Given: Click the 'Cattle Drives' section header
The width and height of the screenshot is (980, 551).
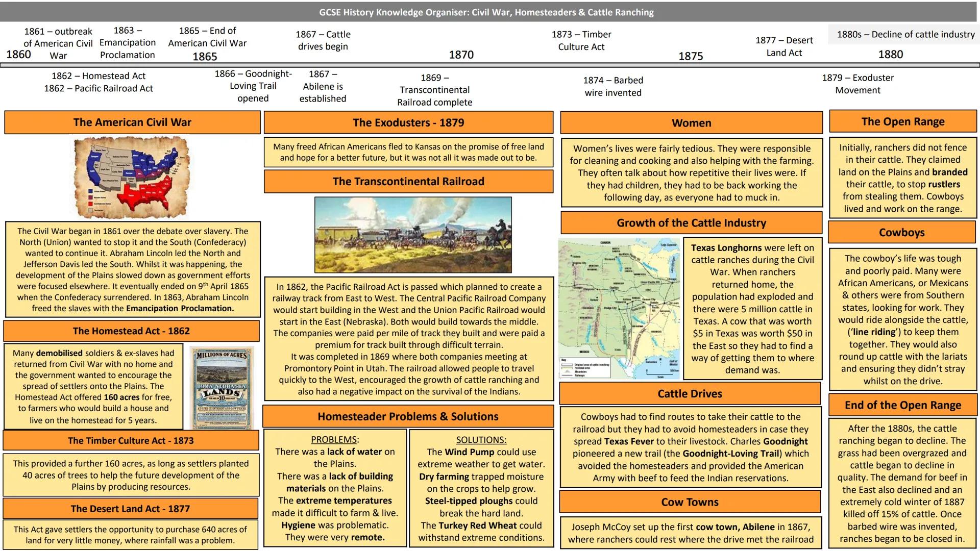Looking at the screenshot, I should click(690, 394).
